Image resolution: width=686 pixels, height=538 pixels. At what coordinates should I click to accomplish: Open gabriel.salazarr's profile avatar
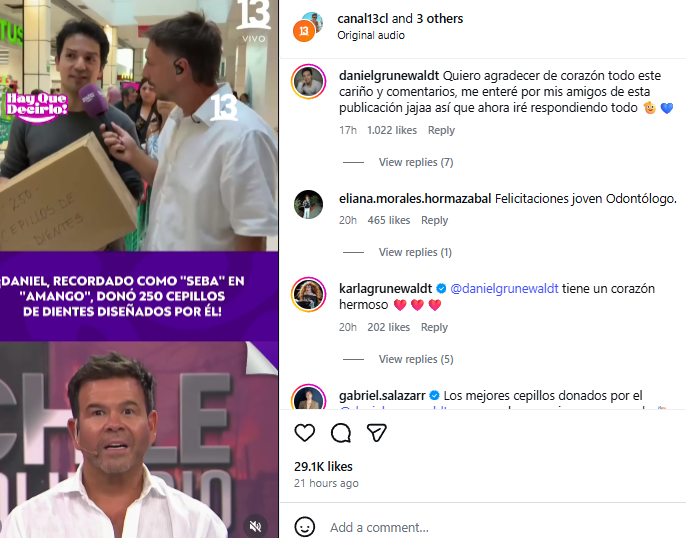point(308,397)
